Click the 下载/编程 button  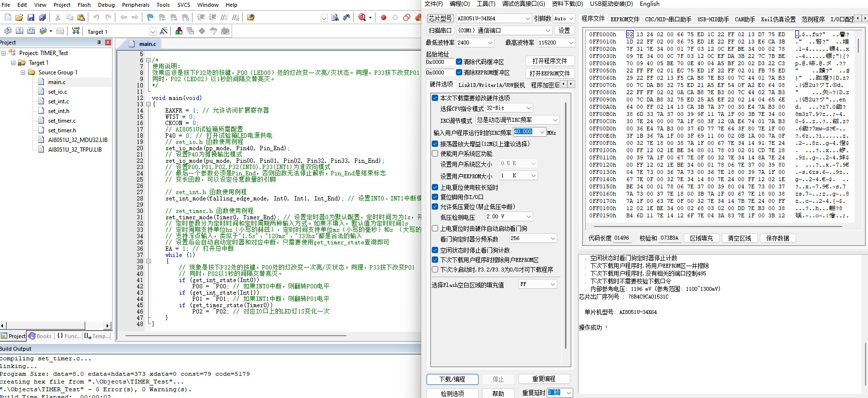click(x=452, y=379)
